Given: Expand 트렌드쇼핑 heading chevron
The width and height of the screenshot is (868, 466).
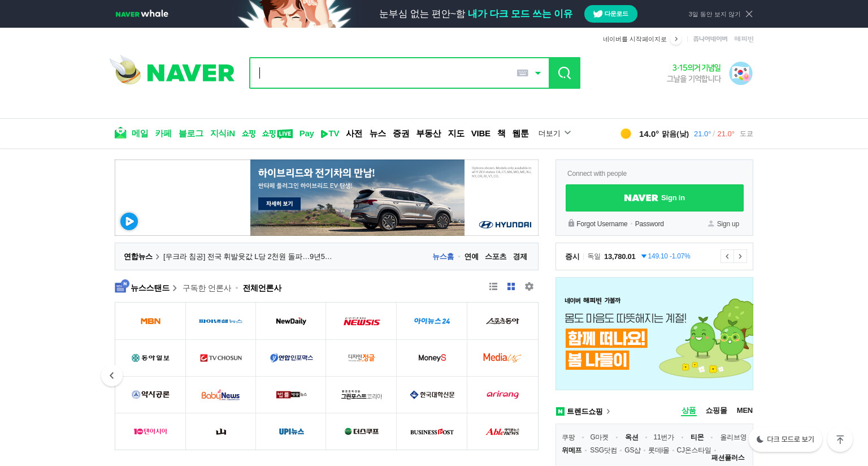Looking at the screenshot, I should (609, 412).
